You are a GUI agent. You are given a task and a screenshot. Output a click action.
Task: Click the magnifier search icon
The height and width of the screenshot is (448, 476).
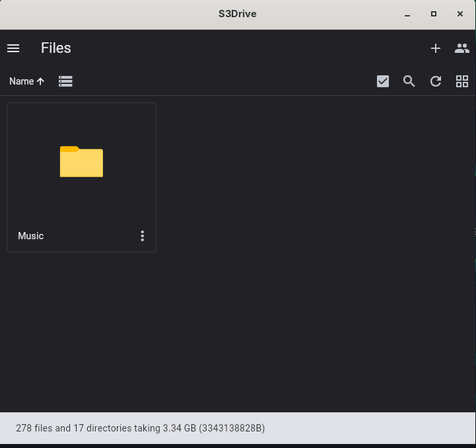pyautogui.click(x=409, y=81)
